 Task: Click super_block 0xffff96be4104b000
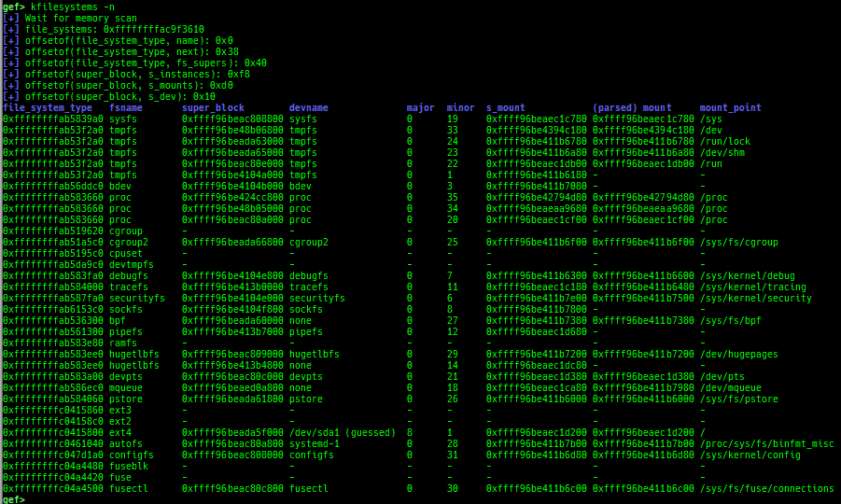[x=232, y=186]
